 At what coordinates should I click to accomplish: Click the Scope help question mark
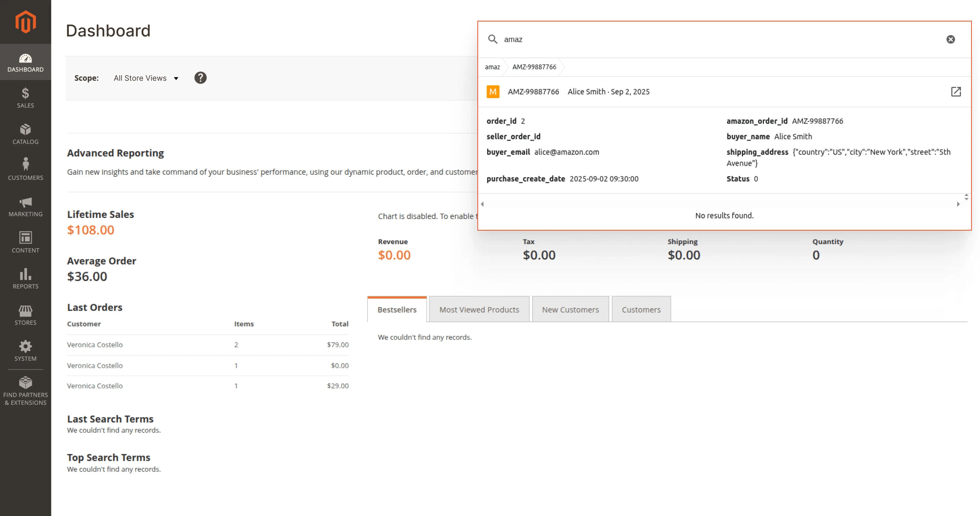[201, 78]
